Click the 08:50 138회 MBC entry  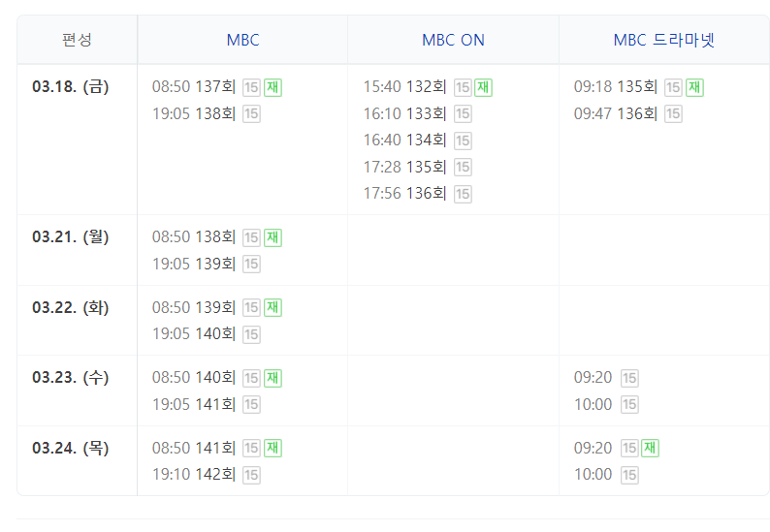[x=194, y=237]
